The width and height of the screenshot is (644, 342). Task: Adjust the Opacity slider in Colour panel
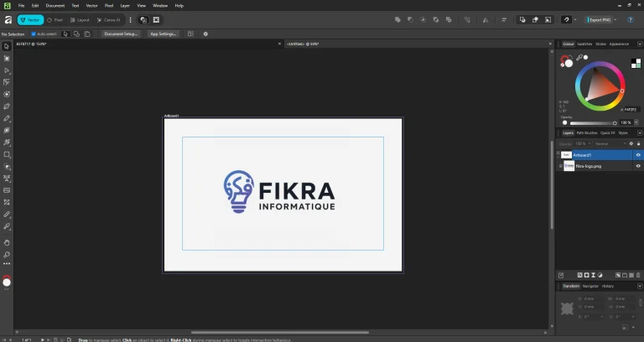pos(593,122)
